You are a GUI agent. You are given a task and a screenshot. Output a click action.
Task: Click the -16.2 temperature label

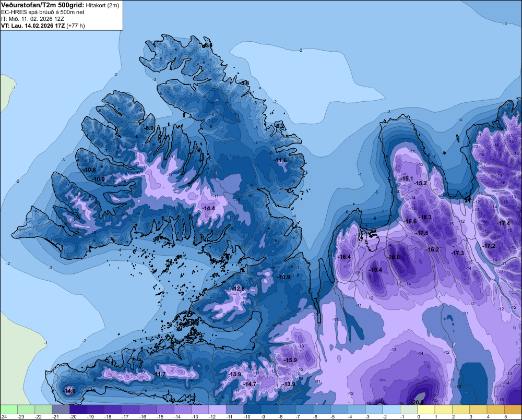pos(433,249)
